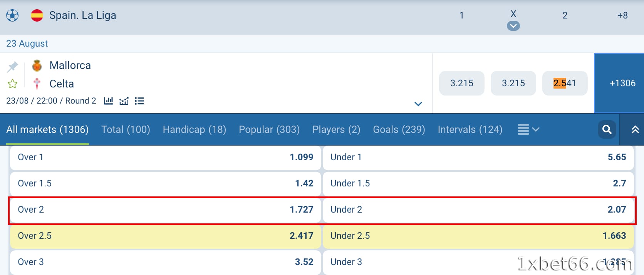Open the Handicap (18) tab
The width and height of the screenshot is (644, 275).
click(195, 129)
